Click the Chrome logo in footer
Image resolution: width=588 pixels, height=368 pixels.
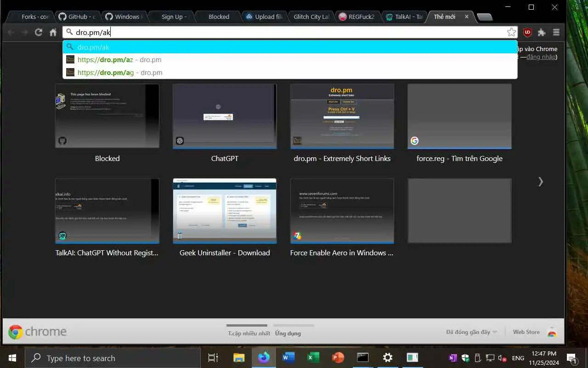tap(38, 332)
